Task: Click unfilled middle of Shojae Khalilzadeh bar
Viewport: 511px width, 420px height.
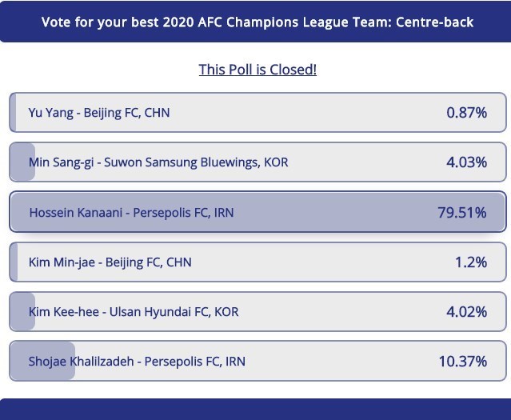Action: pyautogui.click(x=336, y=362)
